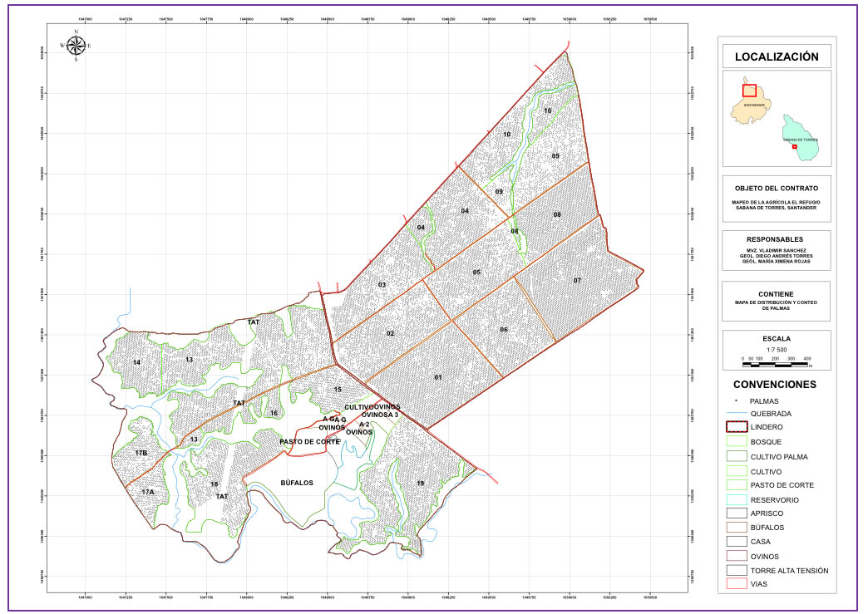Click the CULTIVOOVINOS label on the map
The width and height of the screenshot is (868, 614).
[372, 407]
